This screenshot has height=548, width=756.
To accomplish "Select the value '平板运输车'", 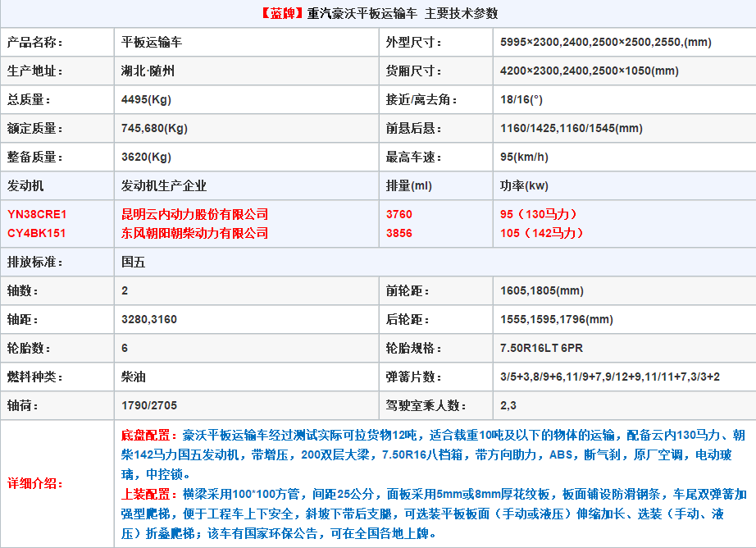I will point(152,43).
